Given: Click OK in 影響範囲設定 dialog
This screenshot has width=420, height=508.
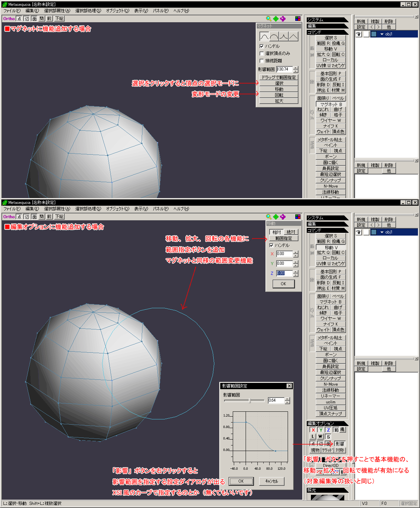Looking at the screenshot, I should point(241,481).
